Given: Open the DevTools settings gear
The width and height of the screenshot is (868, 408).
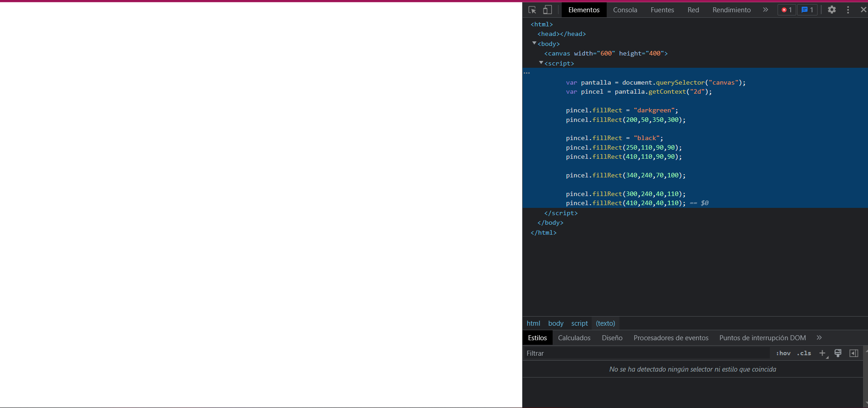Looking at the screenshot, I should tap(832, 10).
